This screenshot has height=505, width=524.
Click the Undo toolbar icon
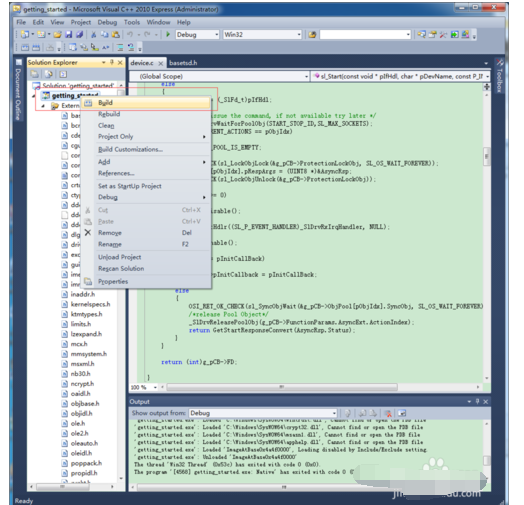130,34
